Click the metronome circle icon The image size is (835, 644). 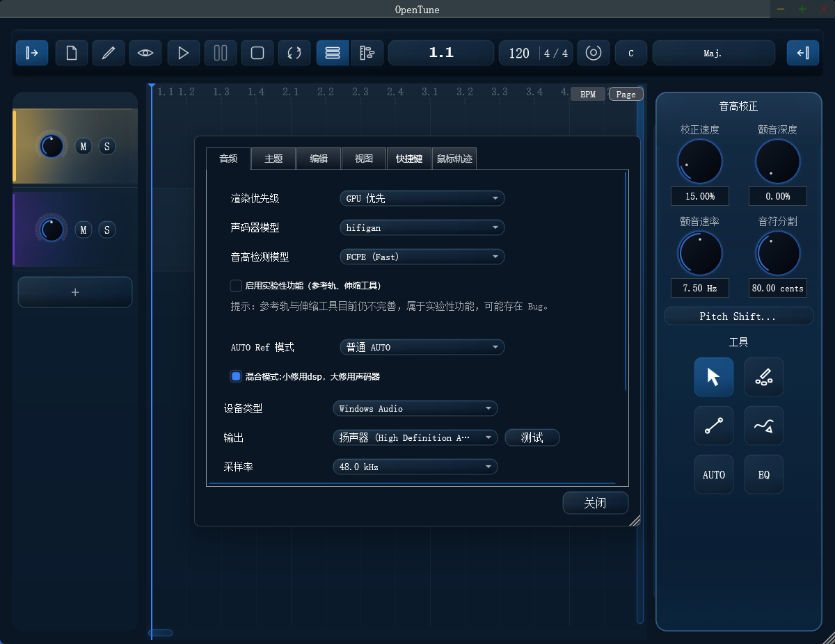coord(594,53)
